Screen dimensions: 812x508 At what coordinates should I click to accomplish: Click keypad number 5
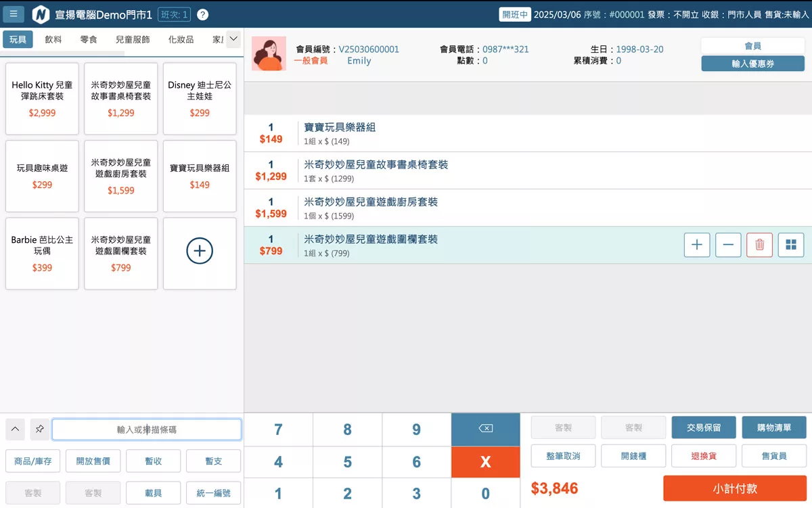(x=347, y=462)
